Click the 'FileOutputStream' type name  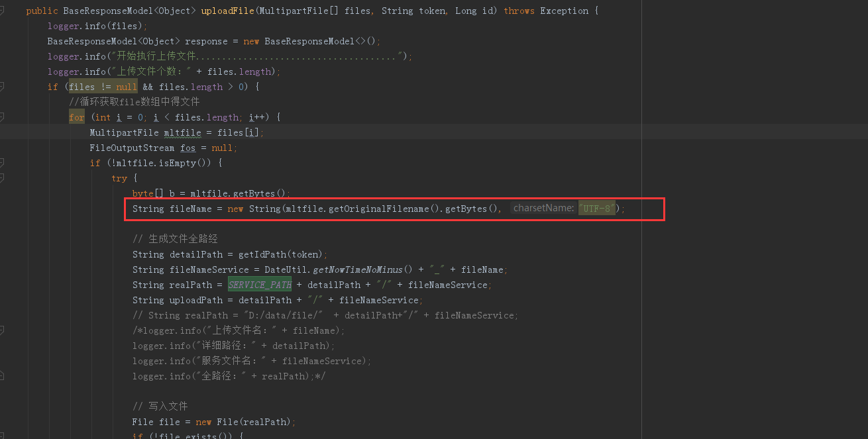tap(132, 148)
